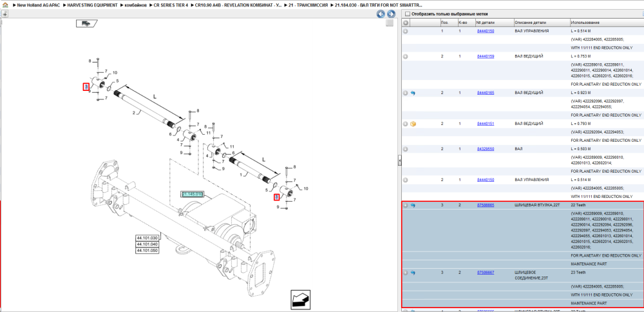Expand the row for part 87586665

coord(405,205)
